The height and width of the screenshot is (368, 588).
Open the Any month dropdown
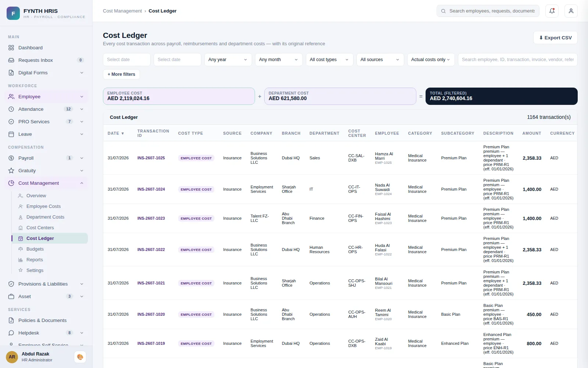pos(279,60)
